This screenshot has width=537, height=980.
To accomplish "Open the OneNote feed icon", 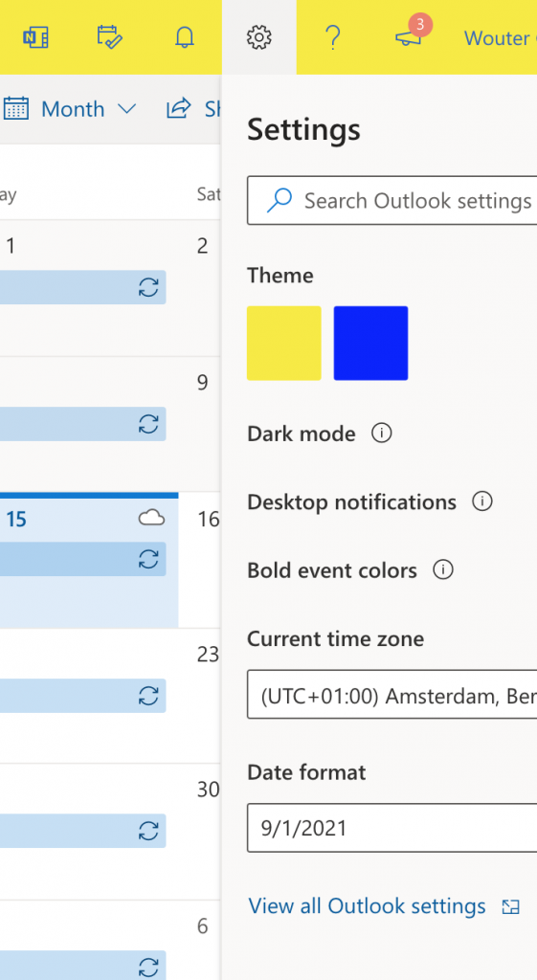I will (x=35, y=37).
